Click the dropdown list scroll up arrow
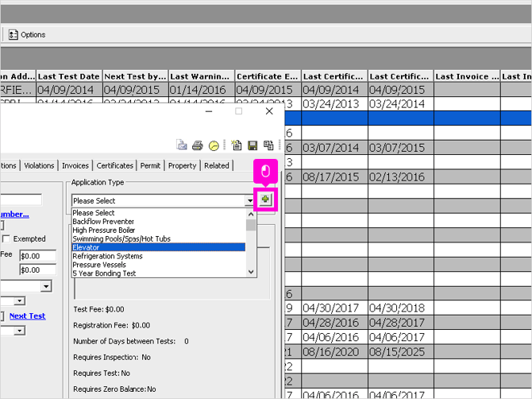The height and width of the screenshot is (399, 532). (x=251, y=215)
